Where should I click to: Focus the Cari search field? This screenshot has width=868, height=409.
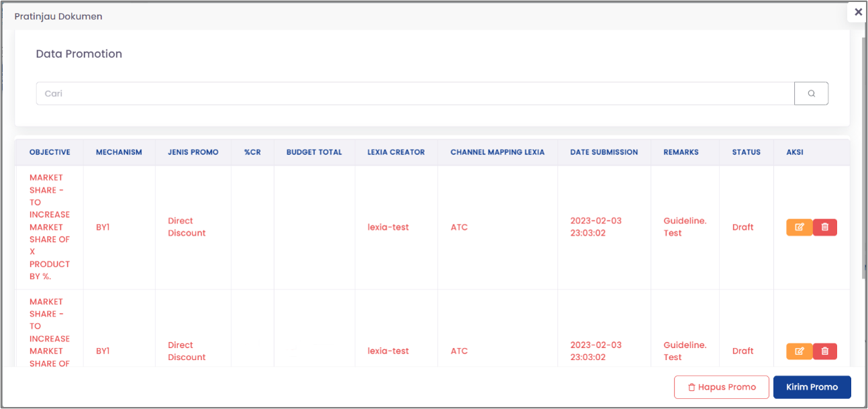[x=415, y=93]
